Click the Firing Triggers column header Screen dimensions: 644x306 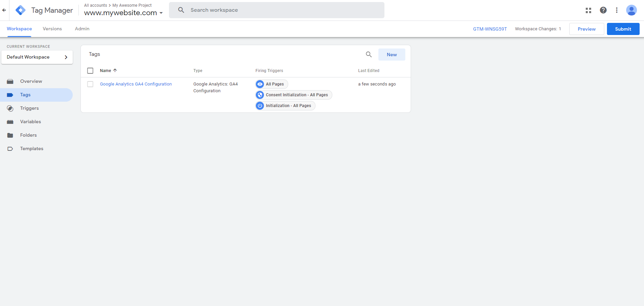point(269,71)
